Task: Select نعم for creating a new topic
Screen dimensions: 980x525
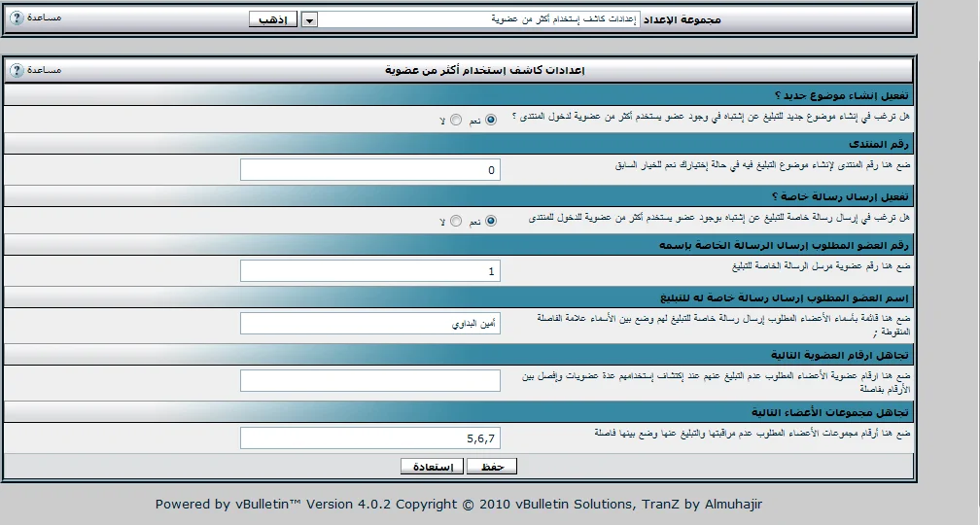Action: click(490, 120)
